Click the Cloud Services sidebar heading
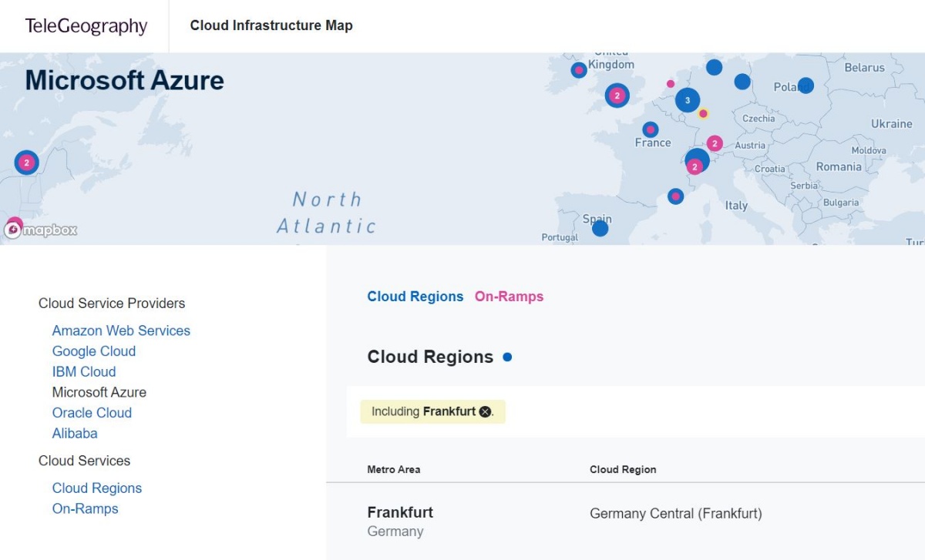925x560 pixels. (85, 461)
